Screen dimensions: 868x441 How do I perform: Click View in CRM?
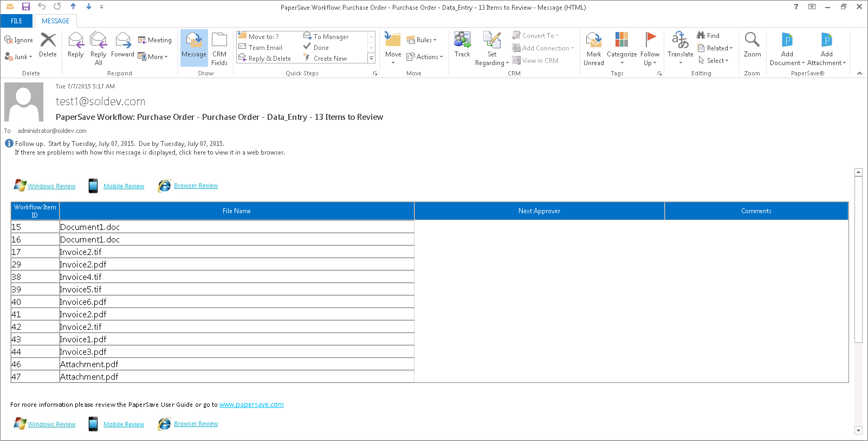point(535,60)
